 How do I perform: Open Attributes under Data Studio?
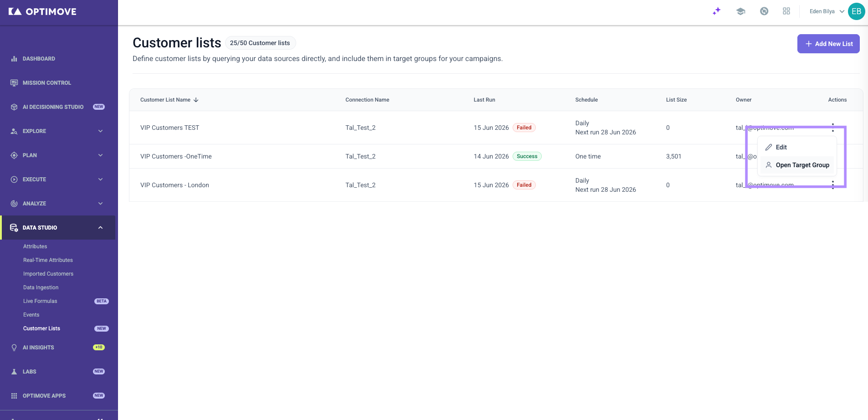click(35, 246)
